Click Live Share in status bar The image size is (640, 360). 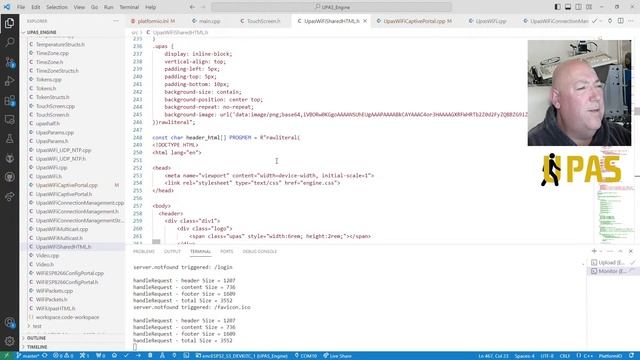point(337,356)
